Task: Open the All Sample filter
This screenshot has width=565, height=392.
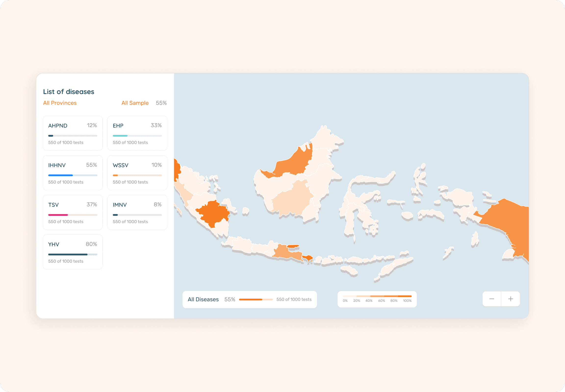Action: coord(135,103)
